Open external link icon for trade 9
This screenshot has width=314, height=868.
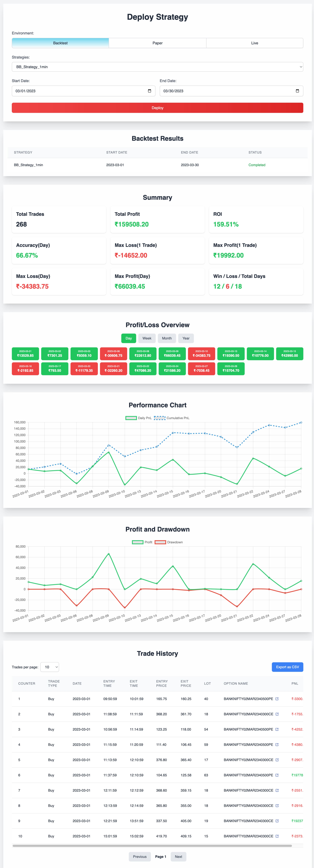pos(277,821)
